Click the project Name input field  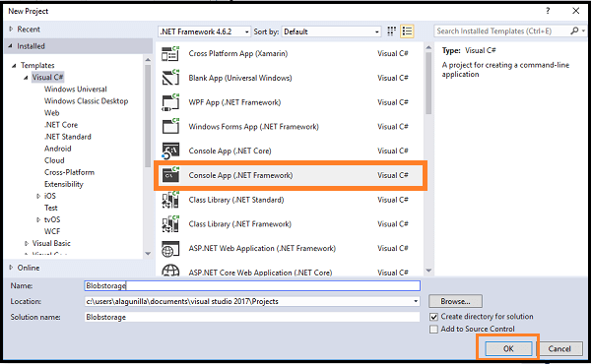pyautogui.click(x=252, y=285)
